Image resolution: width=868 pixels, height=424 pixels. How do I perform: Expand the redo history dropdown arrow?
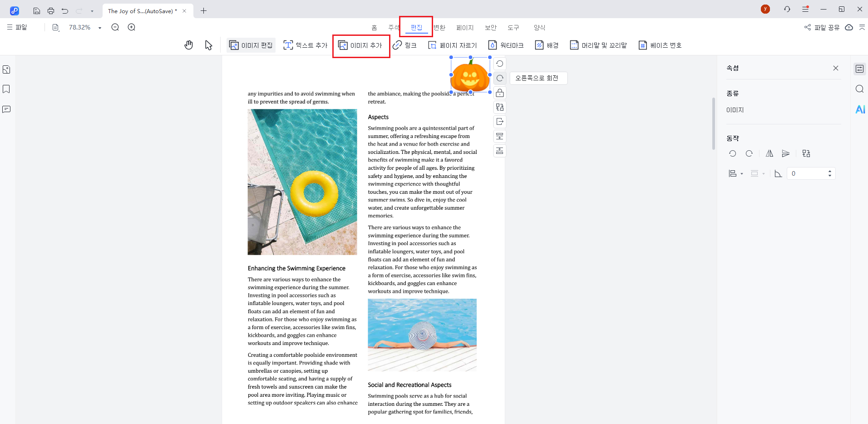[93, 10]
